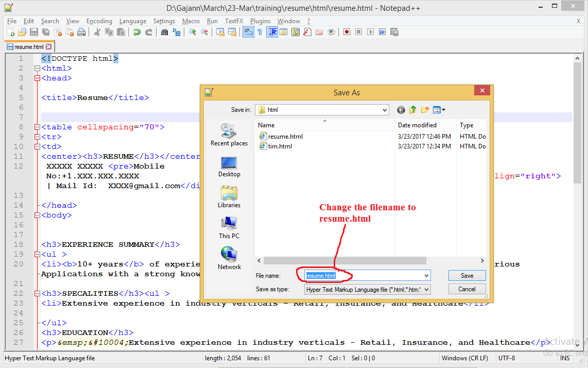
Task: Toggle Word wrap in the toolbar
Action: 248,32
